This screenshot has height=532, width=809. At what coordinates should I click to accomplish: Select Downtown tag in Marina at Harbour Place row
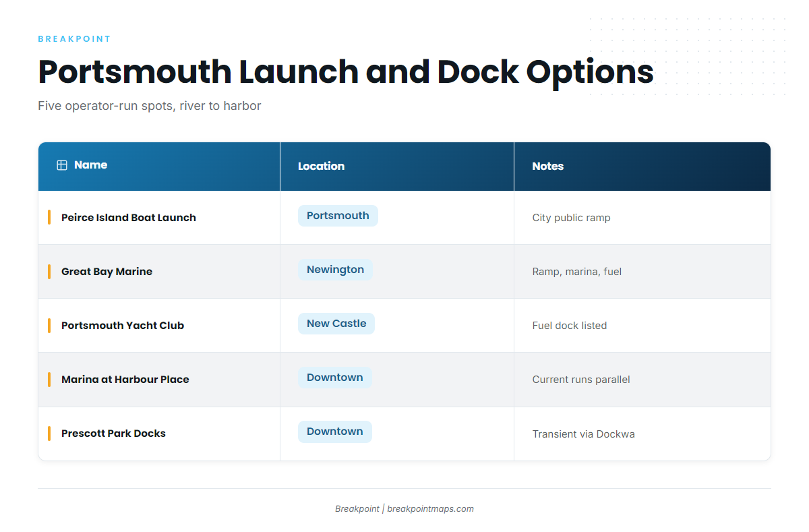pyautogui.click(x=335, y=378)
